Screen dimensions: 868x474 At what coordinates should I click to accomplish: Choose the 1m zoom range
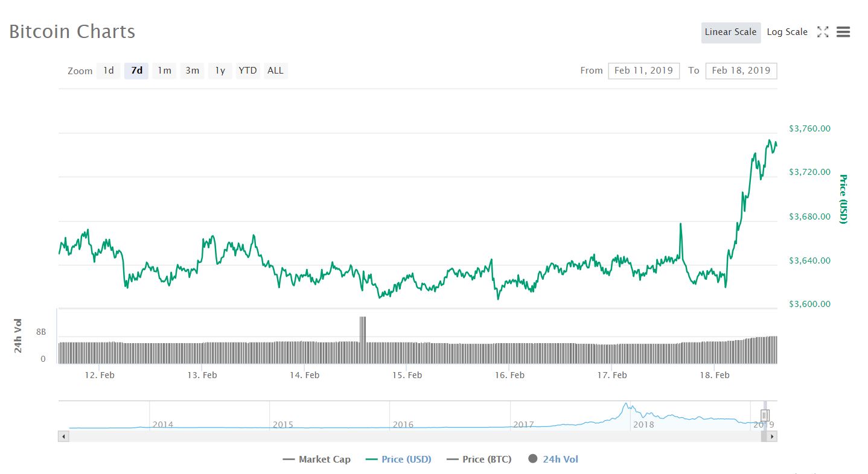(x=164, y=71)
